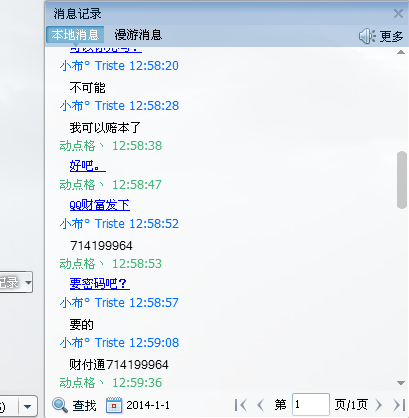409x418 pixels.
Task: Click sender header 动点格、 12:59:36
Action: click(x=111, y=383)
